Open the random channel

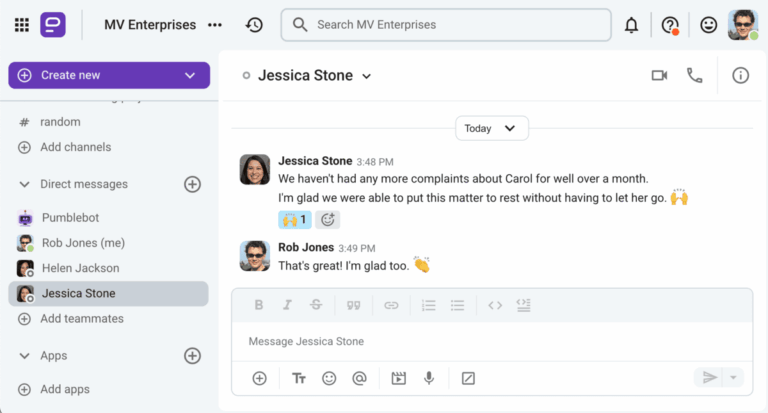[60, 122]
